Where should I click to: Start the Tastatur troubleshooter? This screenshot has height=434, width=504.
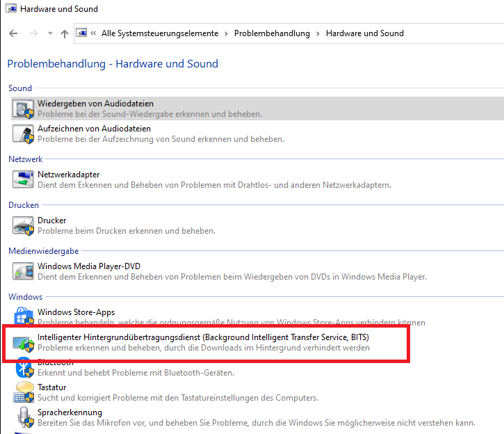pos(51,387)
